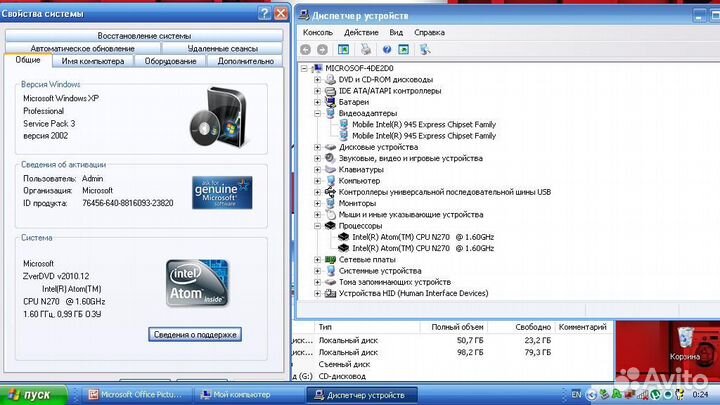This screenshot has width=720, height=405.
Task: Click the Видеоадаптеры category icon
Action: 330,113
